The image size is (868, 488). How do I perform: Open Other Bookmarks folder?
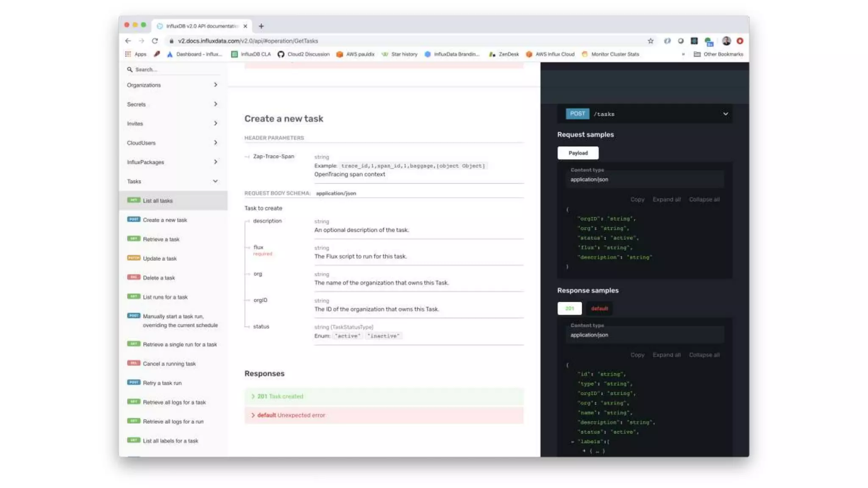tap(718, 54)
